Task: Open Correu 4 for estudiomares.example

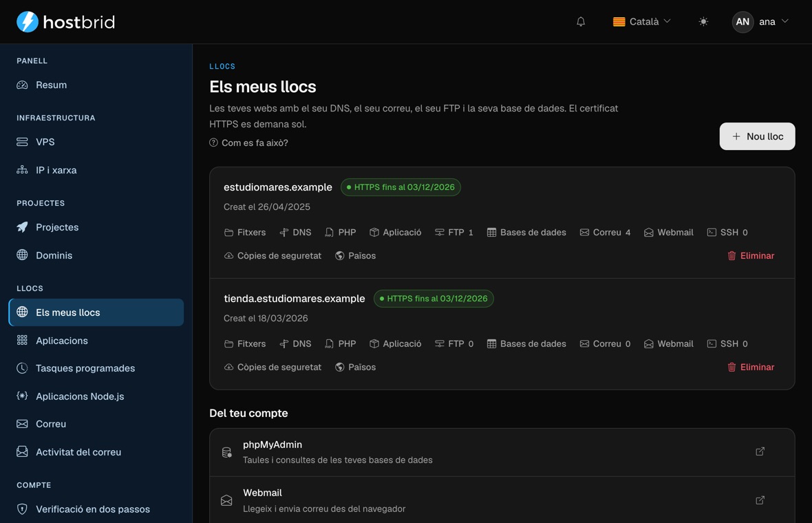Action: coord(605,233)
